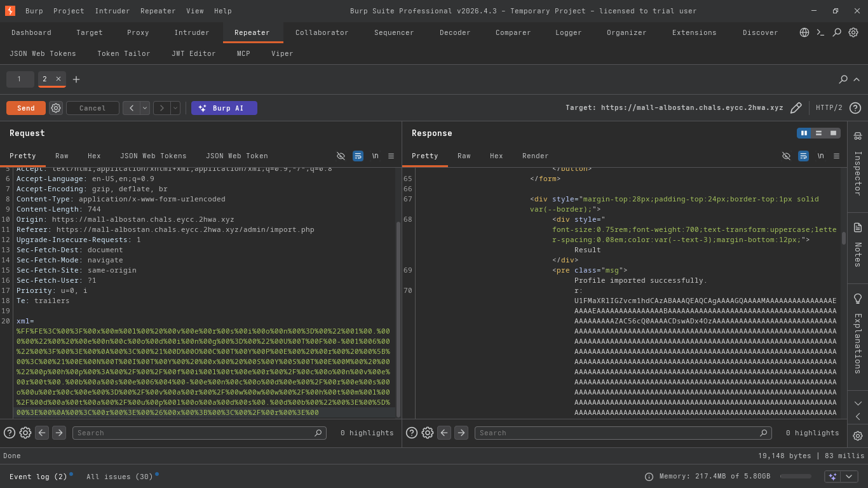Click the memory info icon
This screenshot has height=488, width=868.
click(x=649, y=477)
